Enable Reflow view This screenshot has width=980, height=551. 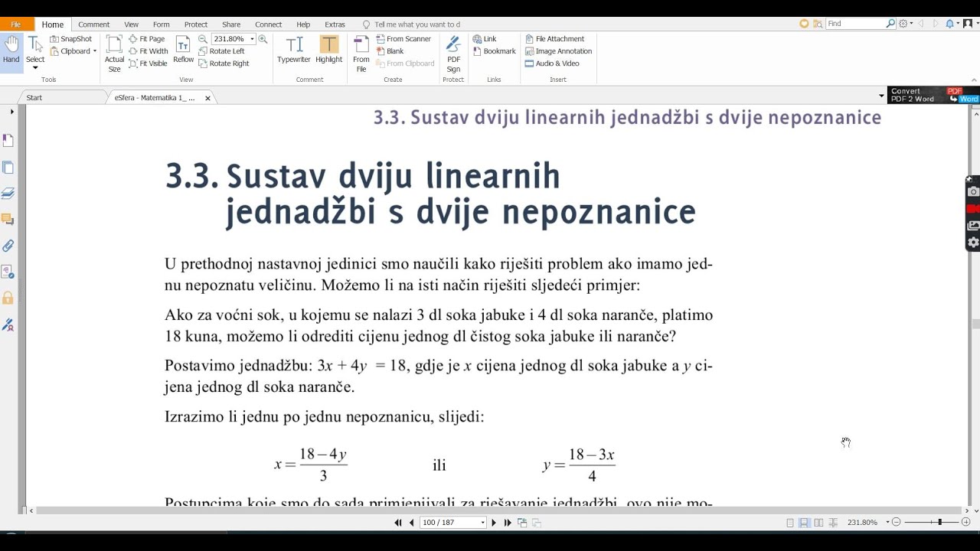pos(183,50)
